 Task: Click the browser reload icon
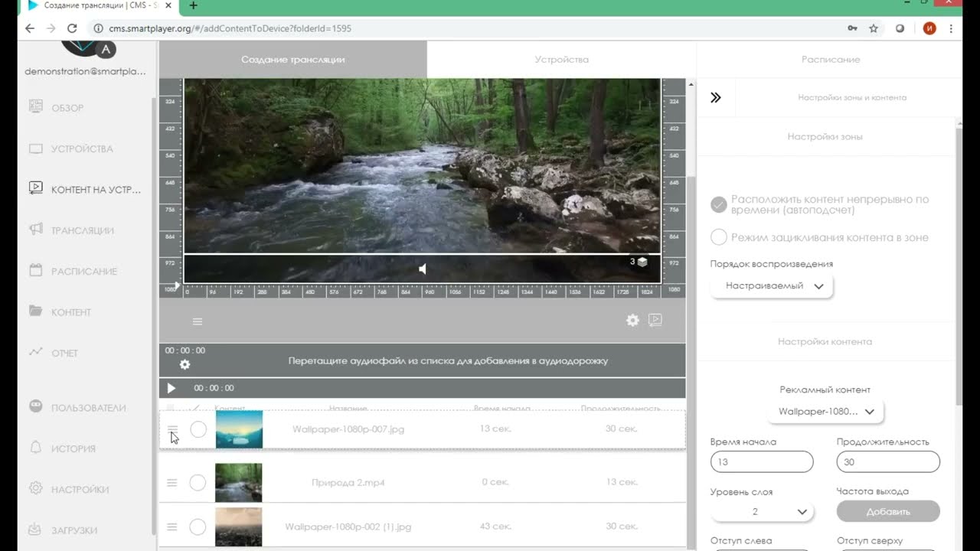[x=72, y=28]
